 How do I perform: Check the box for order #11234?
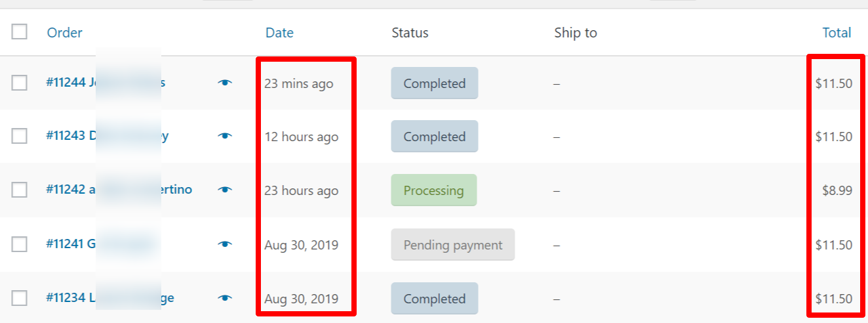(20, 298)
